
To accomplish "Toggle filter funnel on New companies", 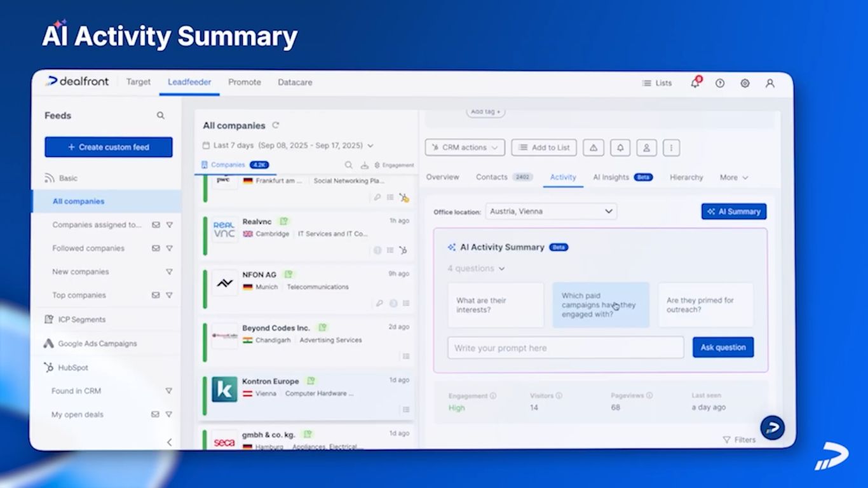I will (169, 272).
